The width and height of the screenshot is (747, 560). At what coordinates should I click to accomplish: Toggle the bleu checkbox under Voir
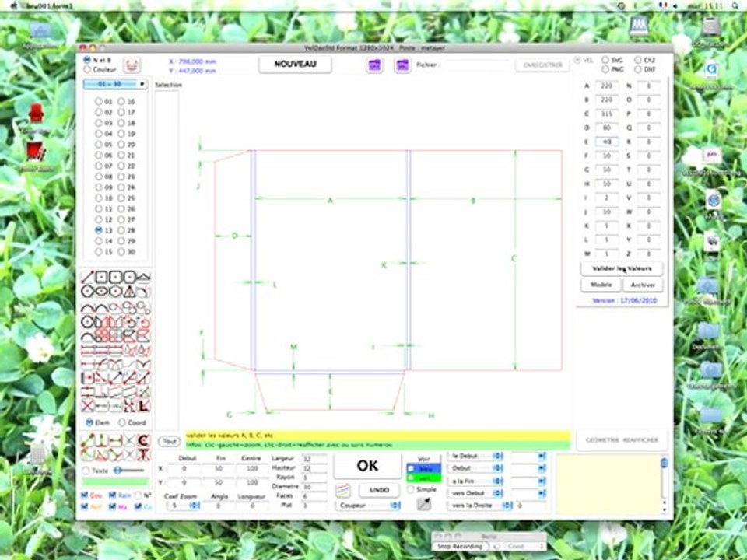pyautogui.click(x=411, y=469)
